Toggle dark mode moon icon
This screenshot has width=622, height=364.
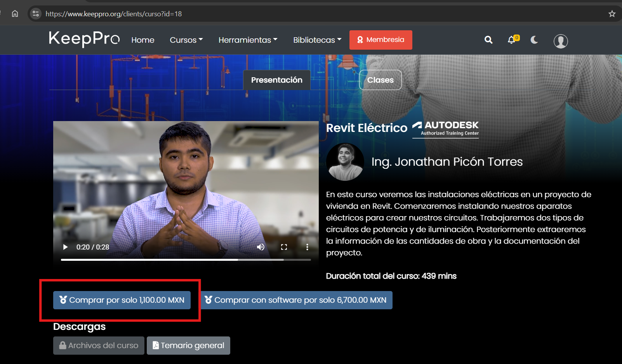coord(534,40)
